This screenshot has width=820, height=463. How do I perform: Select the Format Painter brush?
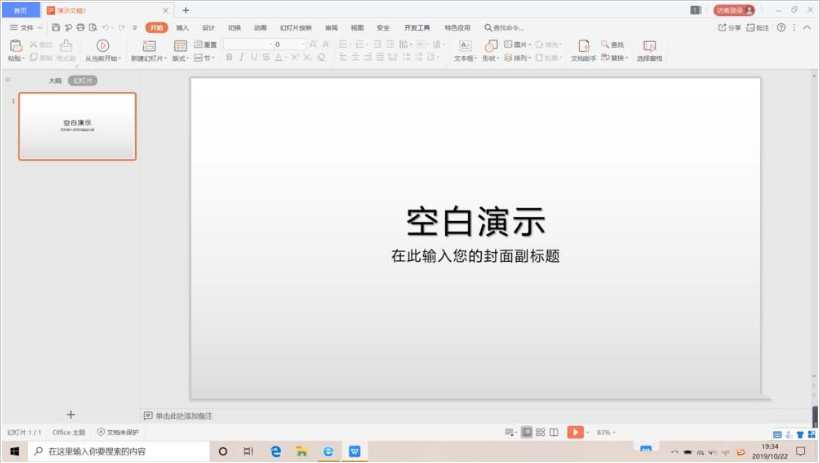66,46
